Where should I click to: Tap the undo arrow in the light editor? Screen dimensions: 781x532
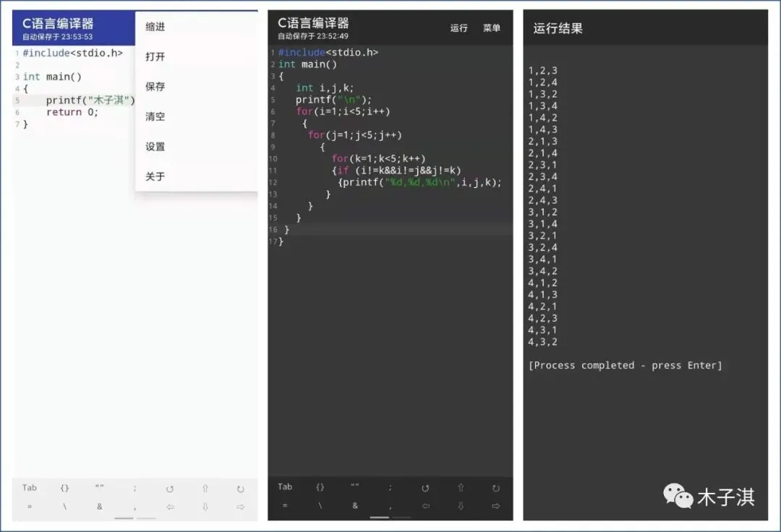170,489
